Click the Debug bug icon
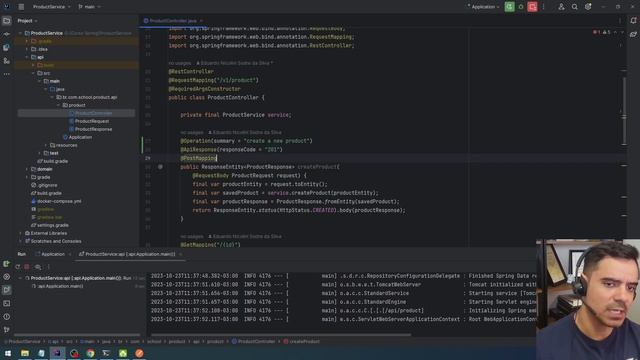This screenshot has height=360, width=640. coord(521,7)
